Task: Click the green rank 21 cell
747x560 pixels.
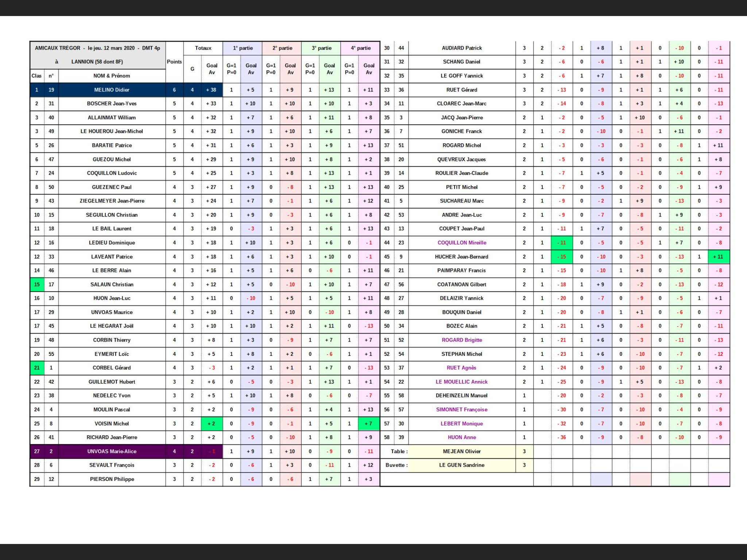Action: (37, 368)
